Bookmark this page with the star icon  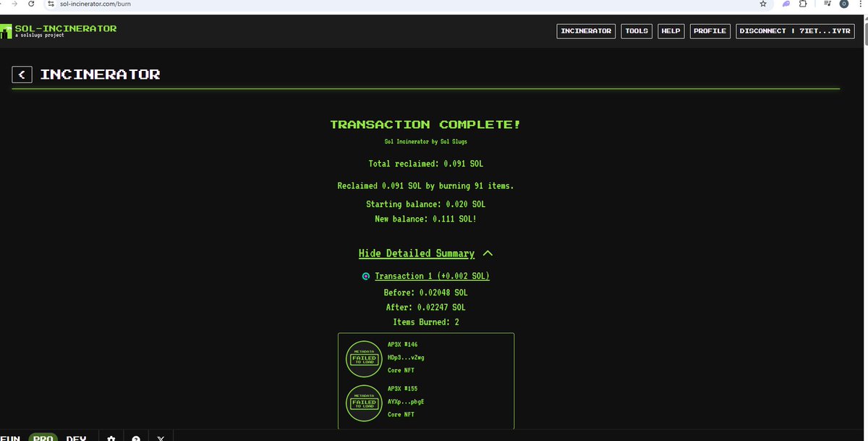(763, 4)
